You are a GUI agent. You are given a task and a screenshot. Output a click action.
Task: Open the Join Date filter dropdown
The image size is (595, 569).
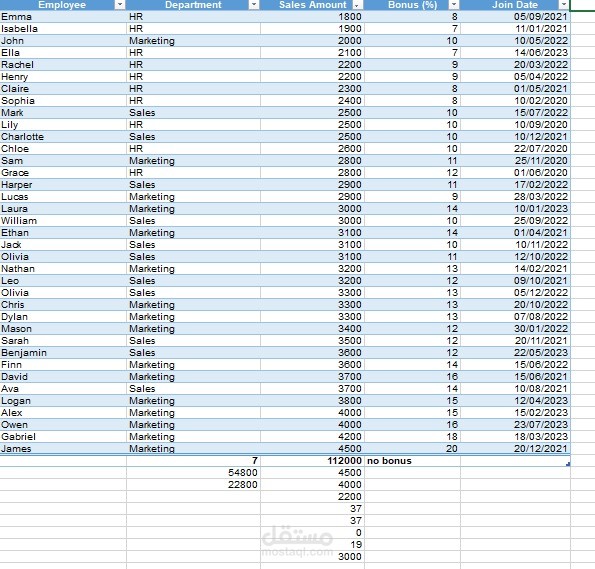tap(564, 5)
